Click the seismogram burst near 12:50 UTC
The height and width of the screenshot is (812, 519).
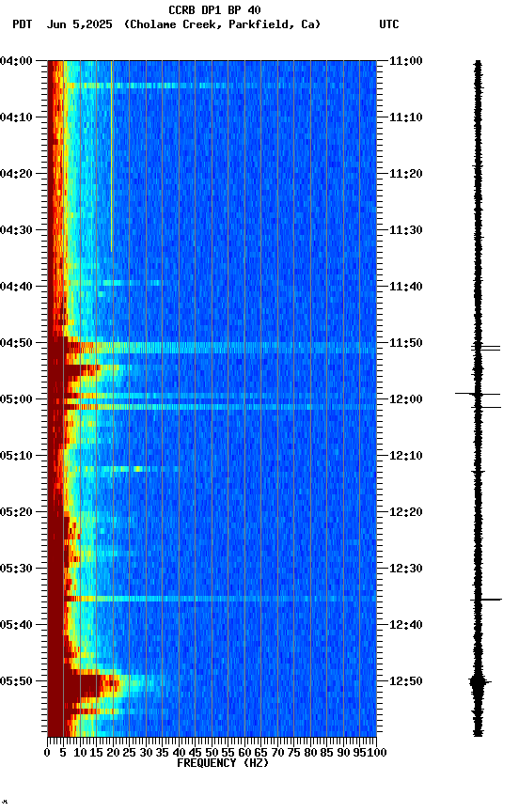[480, 682]
